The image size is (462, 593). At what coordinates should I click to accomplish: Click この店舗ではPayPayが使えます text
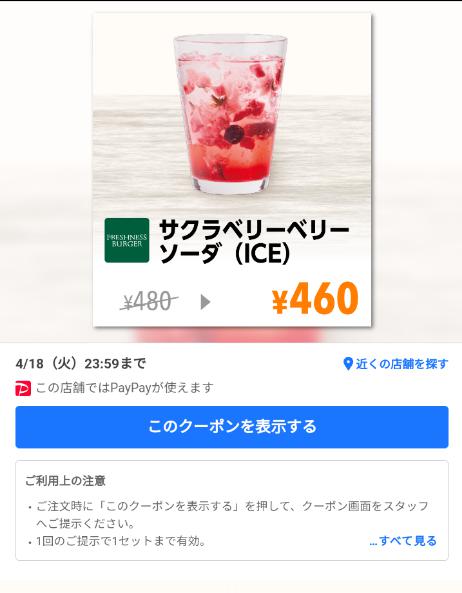pyautogui.click(x=125, y=388)
